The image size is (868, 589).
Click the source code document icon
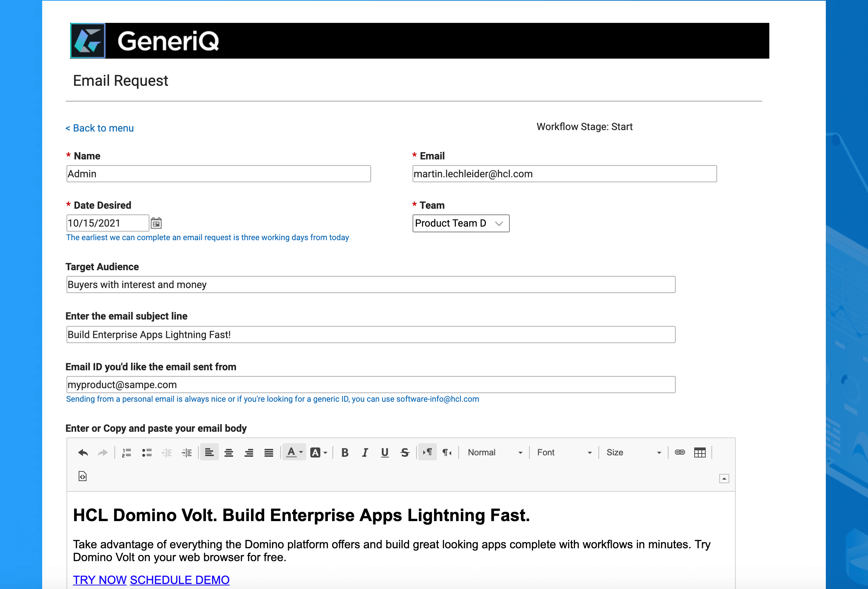[x=83, y=476]
